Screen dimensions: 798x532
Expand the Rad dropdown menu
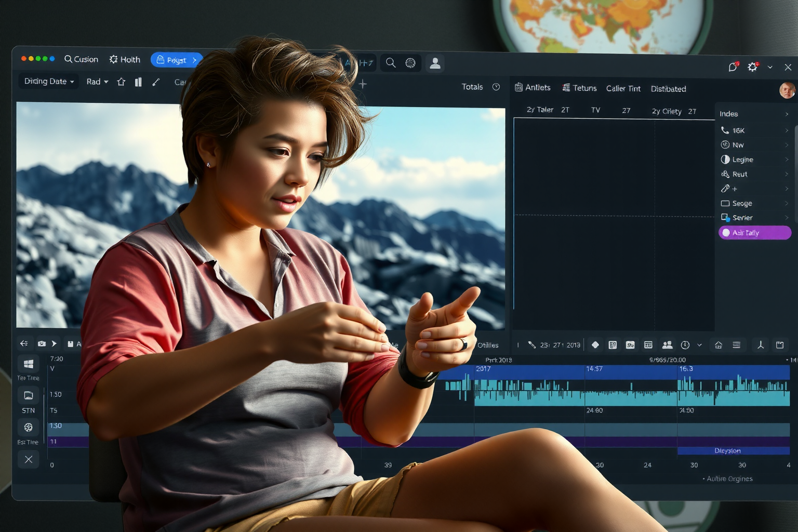[97, 82]
